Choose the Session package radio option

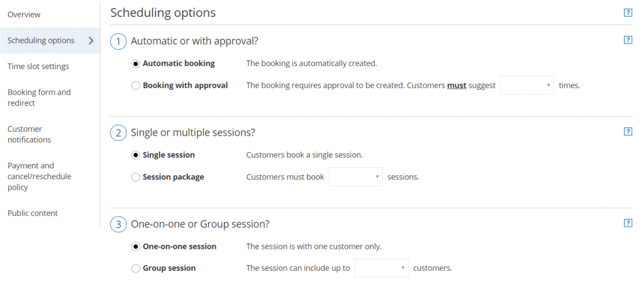pos(136,177)
